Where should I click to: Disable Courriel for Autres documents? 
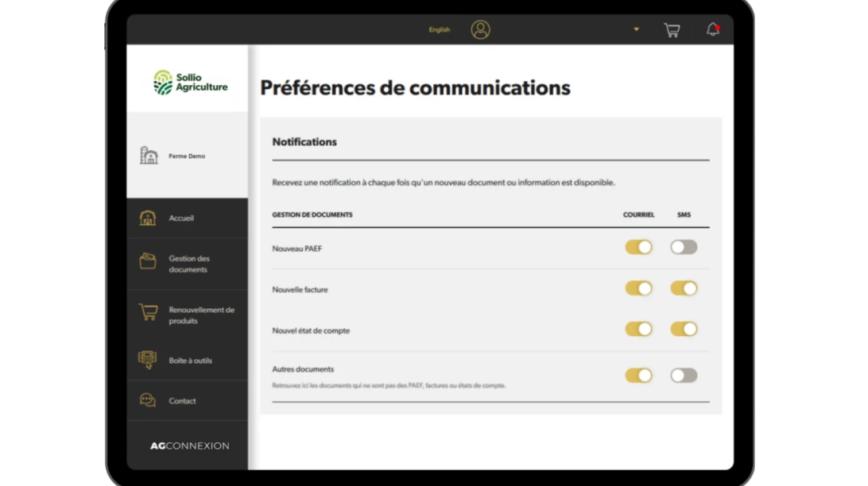638,376
